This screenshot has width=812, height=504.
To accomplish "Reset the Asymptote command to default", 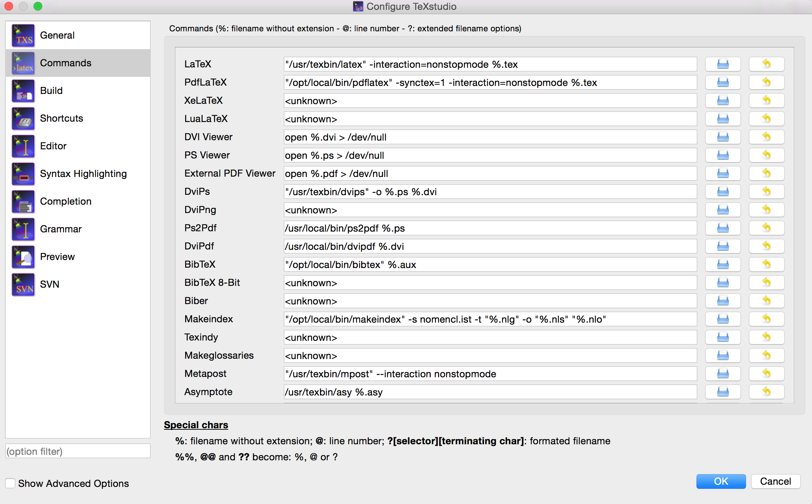I will 766,392.
